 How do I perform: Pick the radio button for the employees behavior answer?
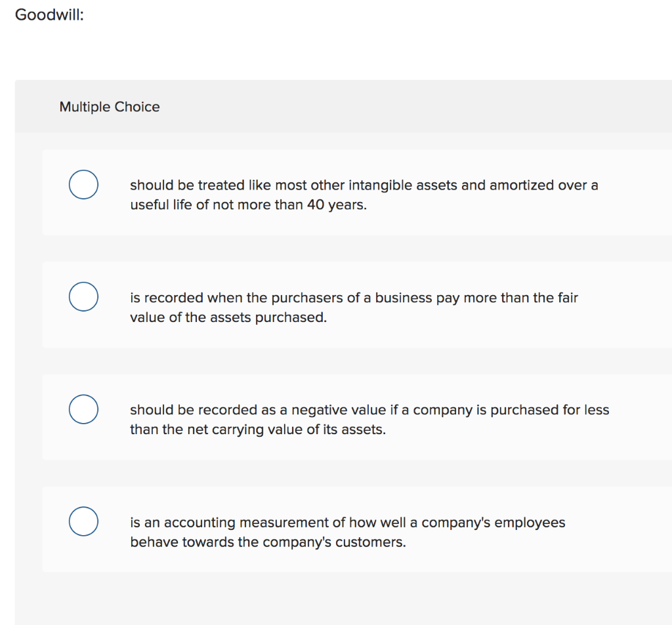tap(83, 521)
